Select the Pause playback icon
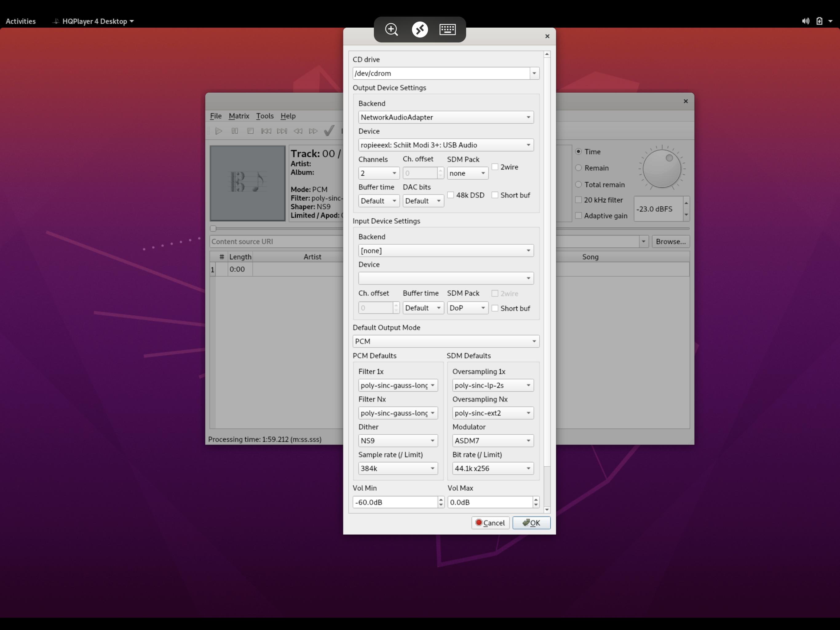The image size is (840, 630). 235,131
